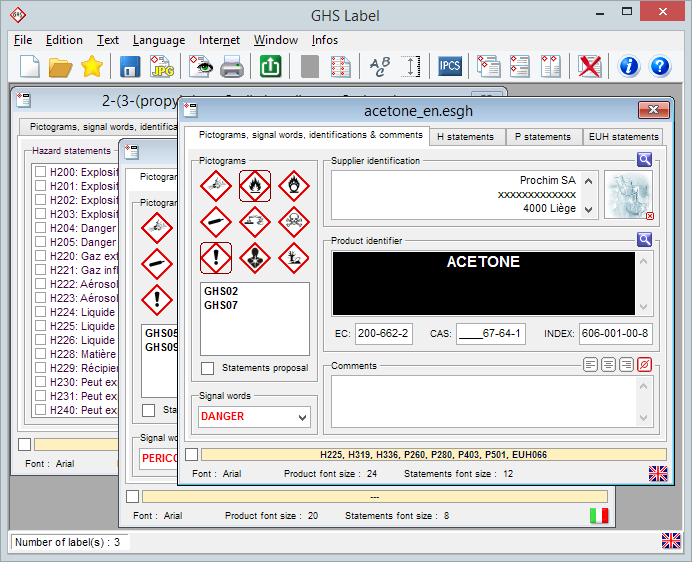Print the label with printer icon

(232, 67)
